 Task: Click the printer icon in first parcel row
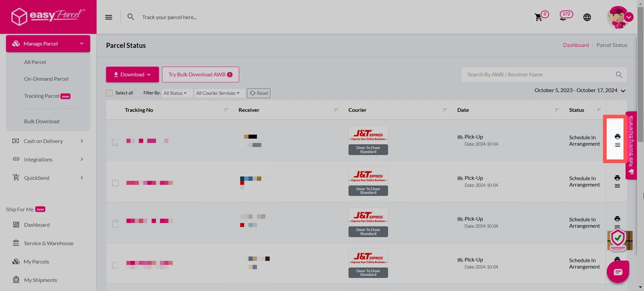point(617,136)
